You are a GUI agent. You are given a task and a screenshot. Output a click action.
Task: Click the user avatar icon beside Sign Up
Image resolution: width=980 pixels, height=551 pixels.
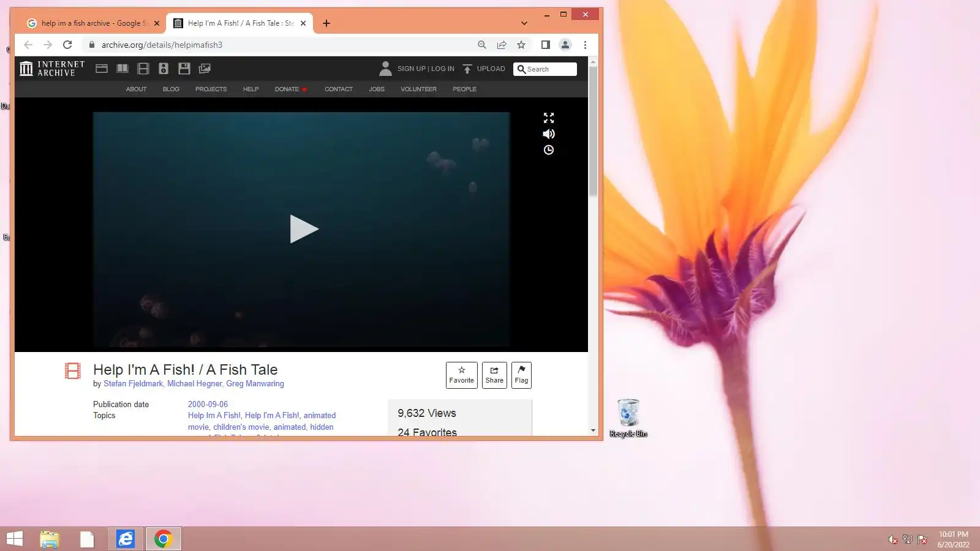click(x=385, y=69)
